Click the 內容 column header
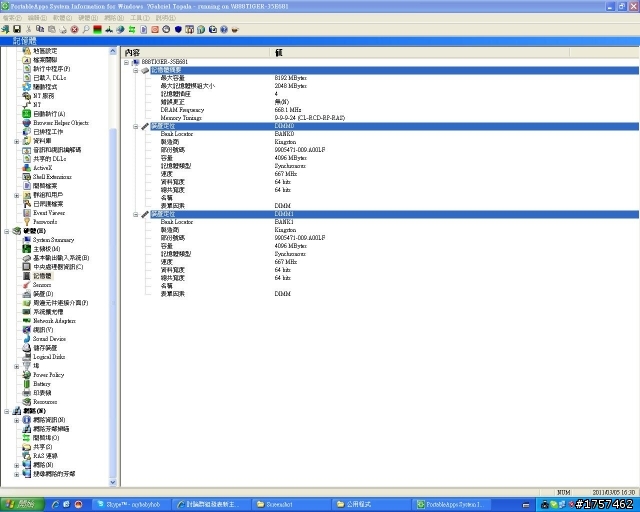640x512 pixels. coord(196,52)
